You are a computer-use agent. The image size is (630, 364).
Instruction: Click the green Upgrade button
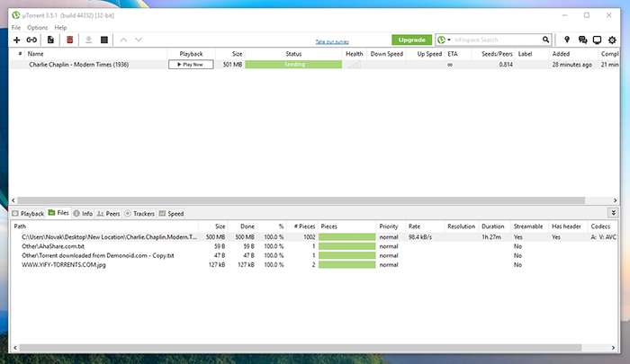tap(412, 40)
